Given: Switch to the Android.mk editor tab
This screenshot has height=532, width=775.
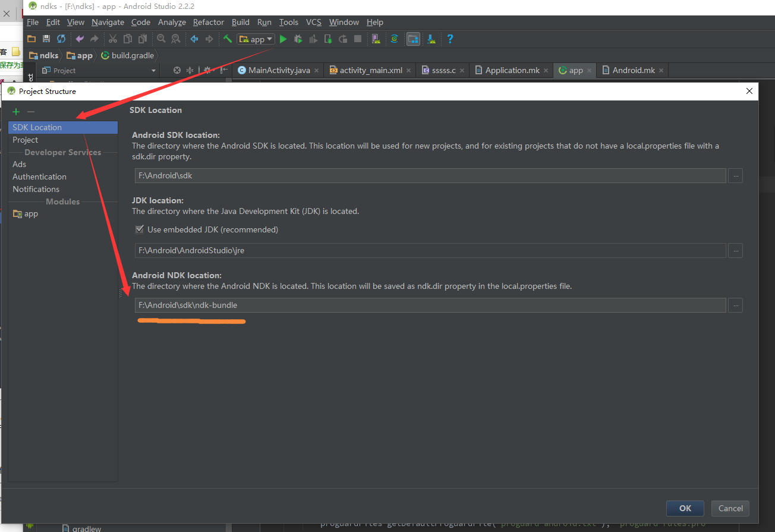Looking at the screenshot, I should (x=634, y=70).
